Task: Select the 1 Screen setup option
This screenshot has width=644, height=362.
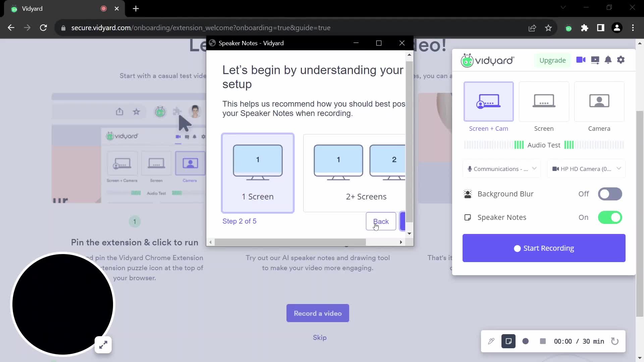Action: [258, 172]
